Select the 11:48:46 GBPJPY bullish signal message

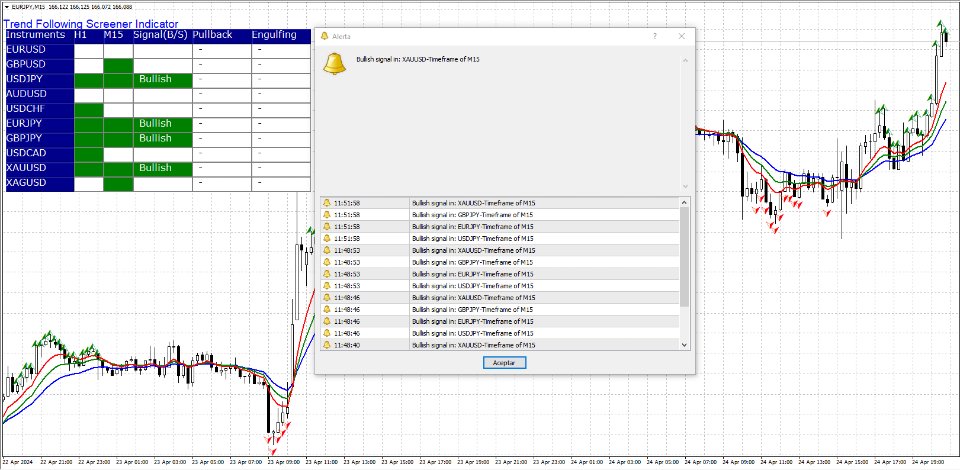pyautogui.click(x=472, y=310)
